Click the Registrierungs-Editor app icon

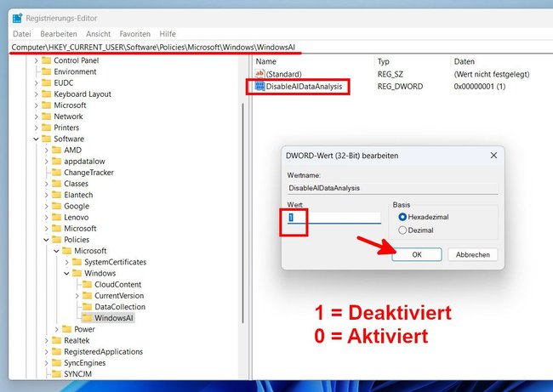click(17, 18)
